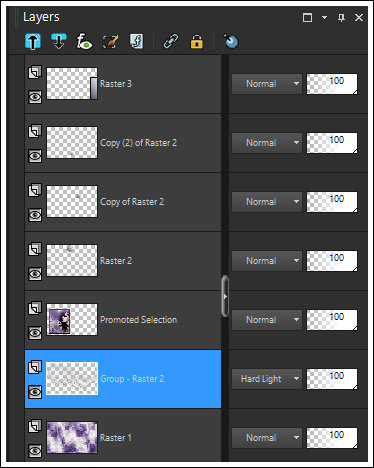Click the auto-hide pin button
374x468 pixels.
(341, 17)
